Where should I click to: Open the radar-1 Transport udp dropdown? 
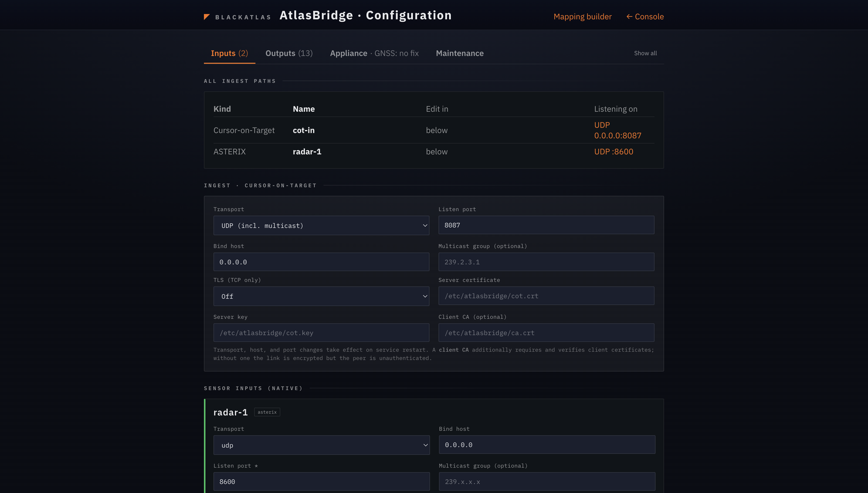pos(322,445)
